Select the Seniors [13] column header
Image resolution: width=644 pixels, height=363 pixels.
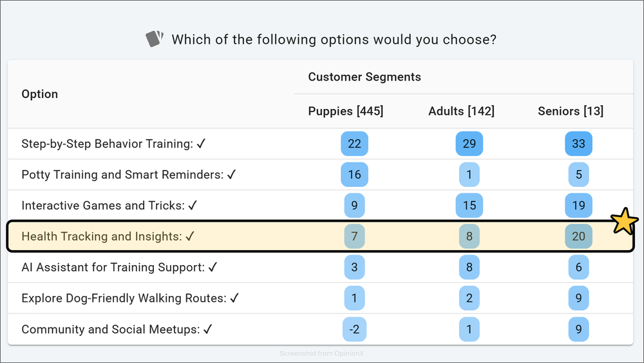click(x=571, y=111)
